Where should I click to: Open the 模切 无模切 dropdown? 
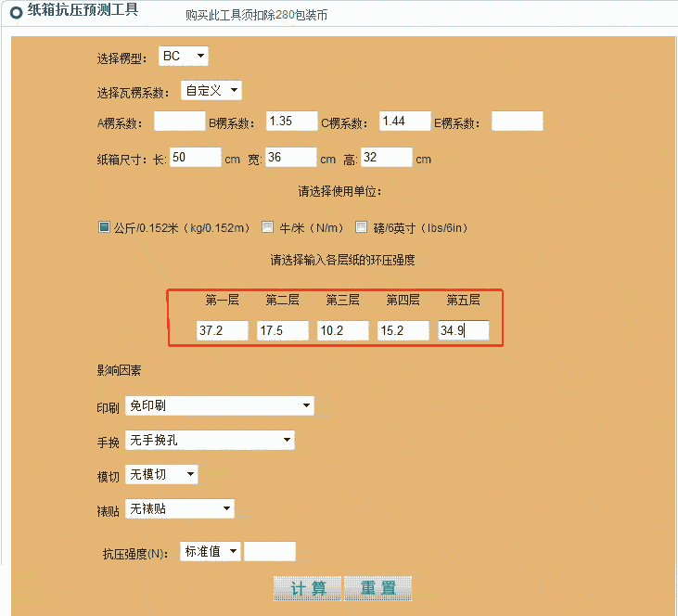pos(161,474)
